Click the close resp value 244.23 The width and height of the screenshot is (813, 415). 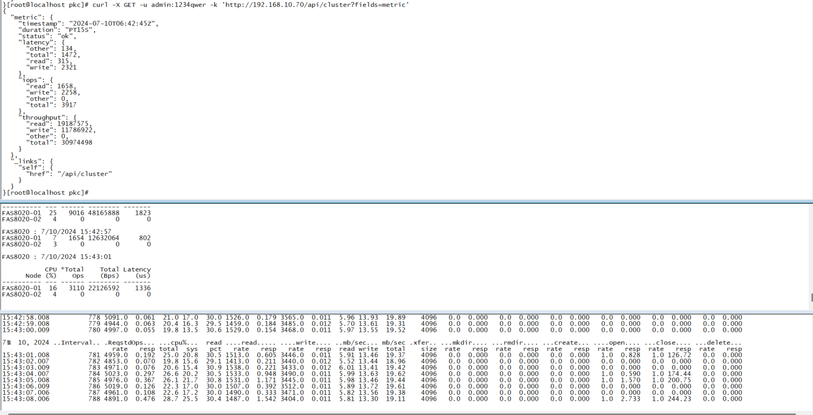point(680,398)
